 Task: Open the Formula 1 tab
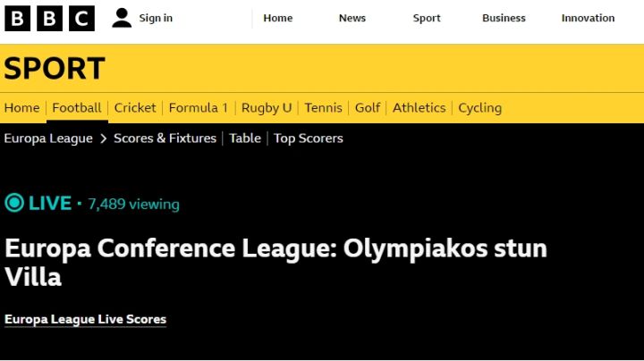click(x=199, y=107)
